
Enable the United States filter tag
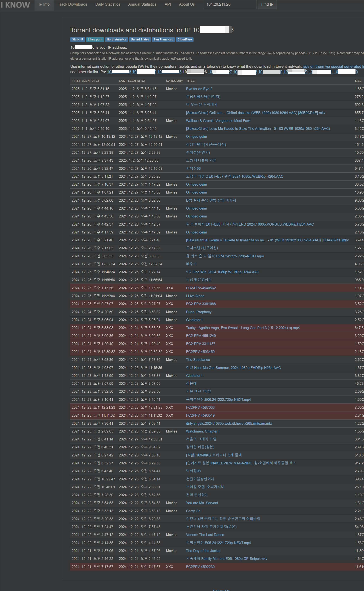tap(139, 39)
